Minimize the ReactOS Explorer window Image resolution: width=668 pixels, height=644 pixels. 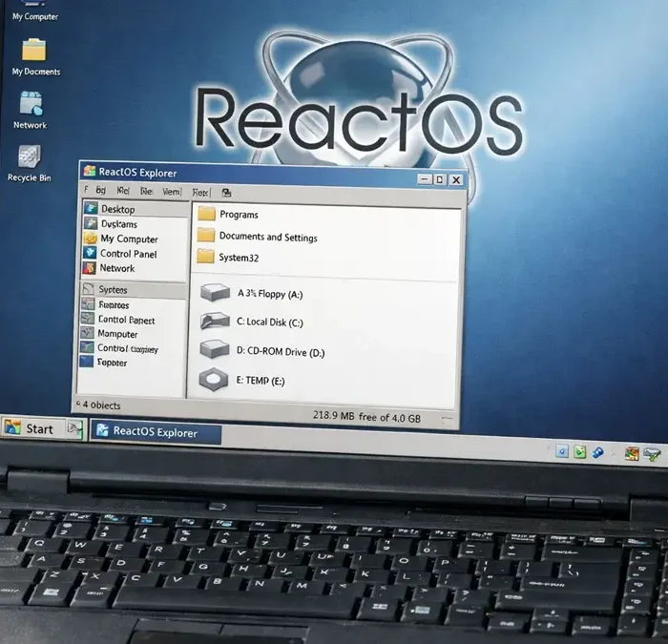tap(424, 179)
